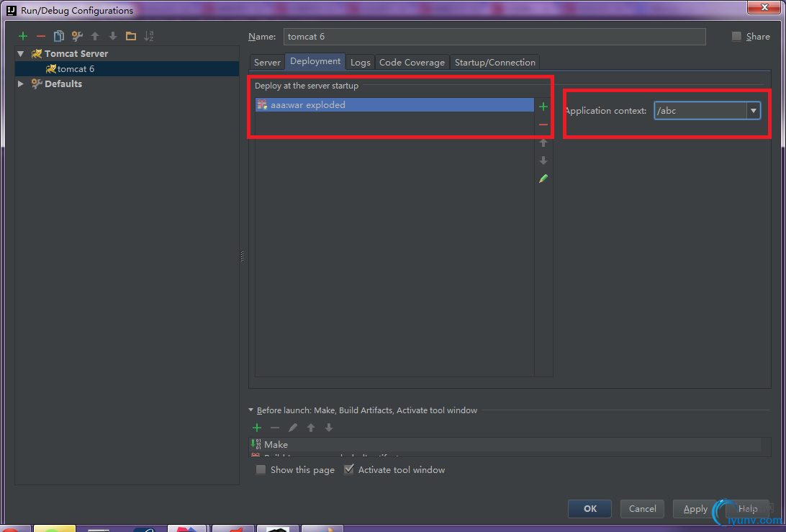Remove artifact from the deployment list

coord(543,125)
